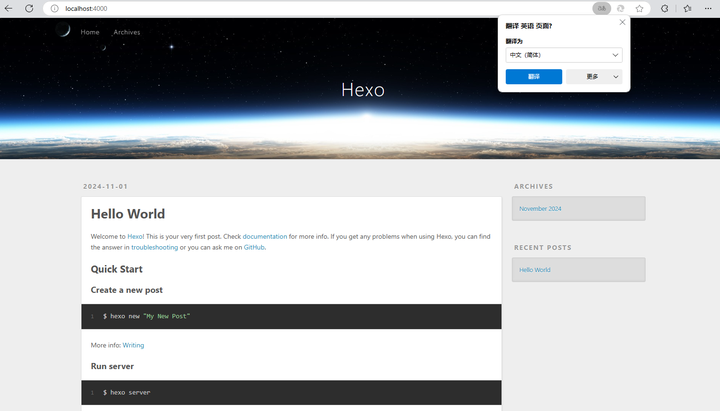This screenshot has width=720, height=411.
Task: Add this page to favorites star
Action: click(x=640, y=8)
